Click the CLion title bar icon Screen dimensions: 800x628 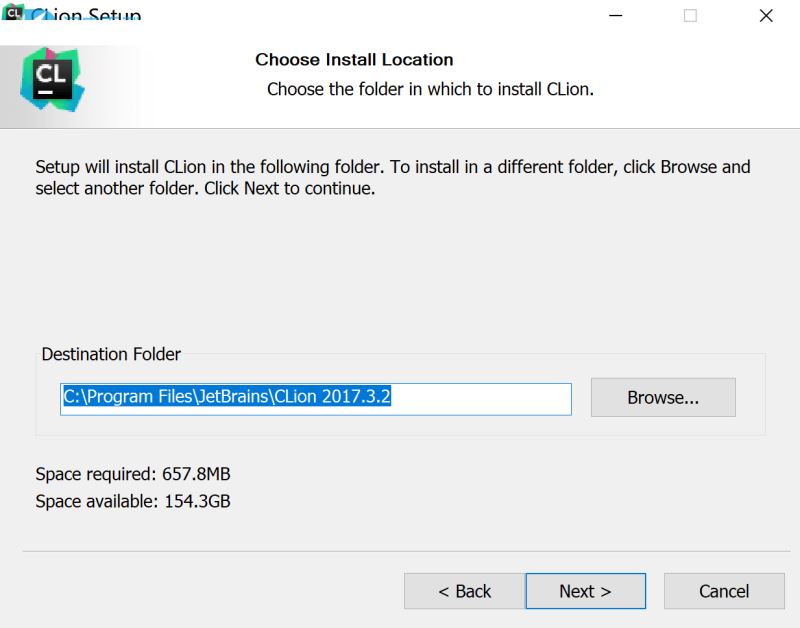(x=13, y=11)
